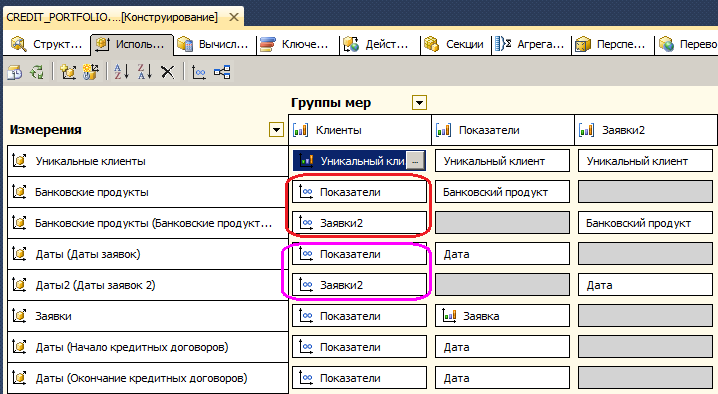Click Показатели cell in Начало кредитных договоров row

[x=359, y=347]
